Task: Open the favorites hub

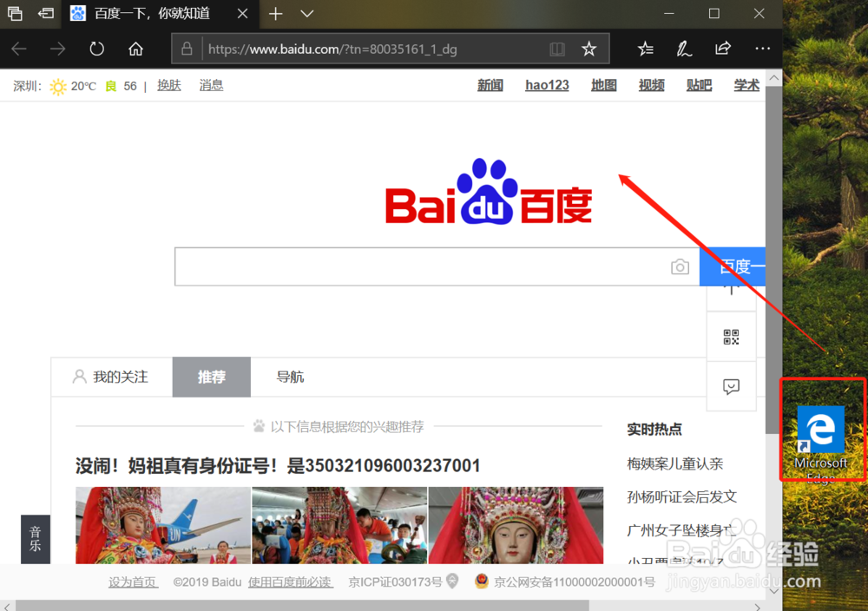Action: click(x=646, y=49)
